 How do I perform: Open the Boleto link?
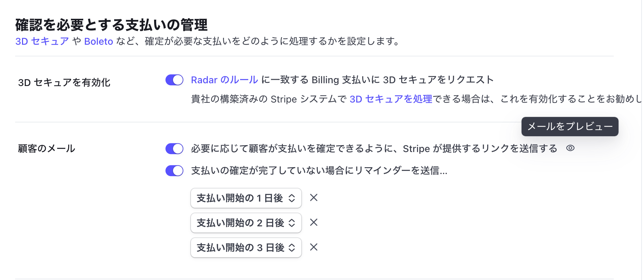(98, 41)
